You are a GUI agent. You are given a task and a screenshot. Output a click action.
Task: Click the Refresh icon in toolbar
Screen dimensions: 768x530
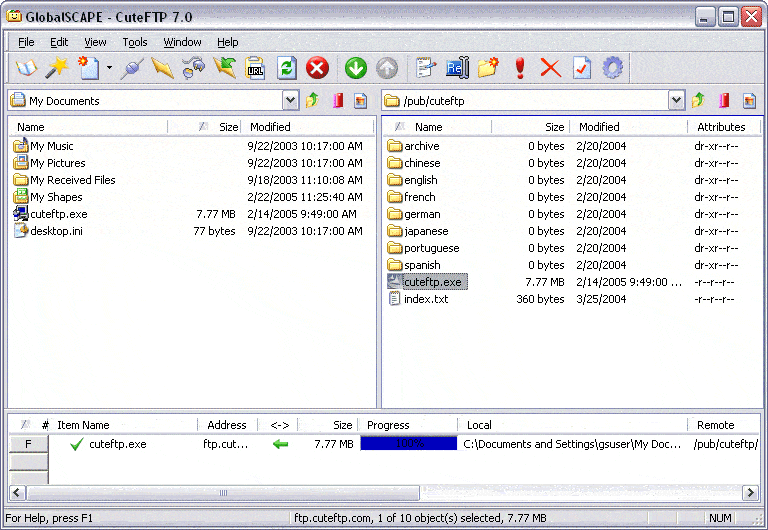(x=286, y=68)
